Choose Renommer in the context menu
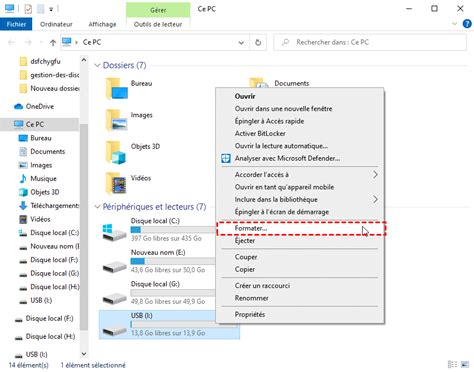 tap(300, 298)
